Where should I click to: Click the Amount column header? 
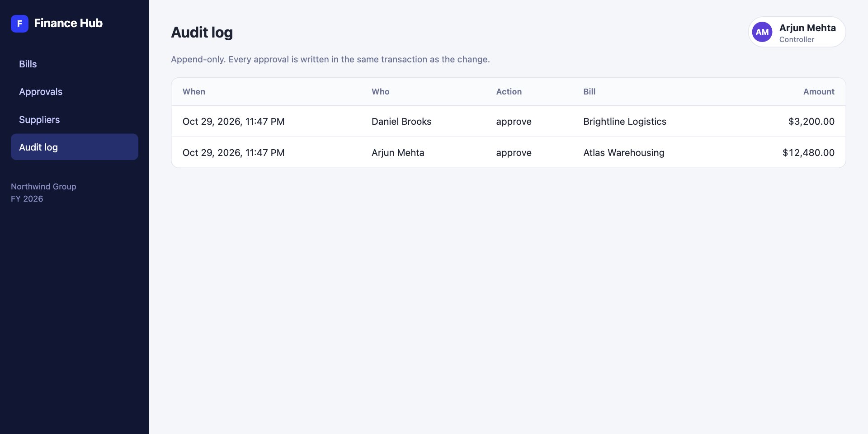[819, 92]
